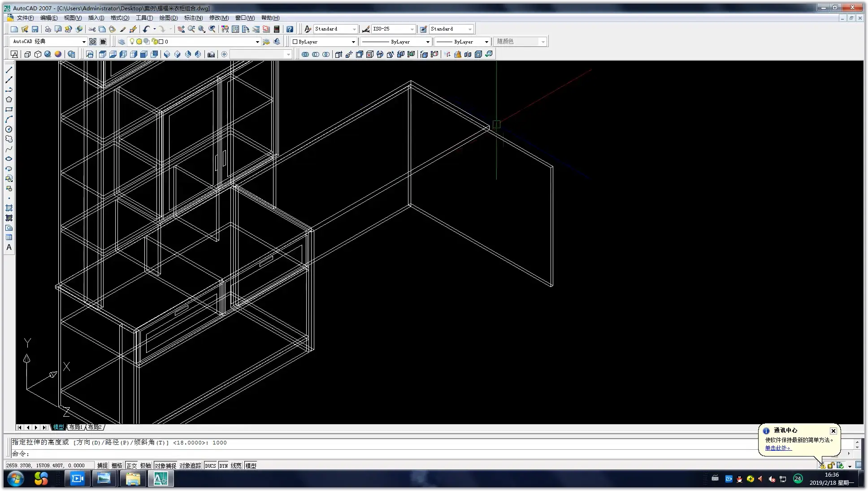Toggle 正交 ortho mode in status bar

(x=131, y=465)
